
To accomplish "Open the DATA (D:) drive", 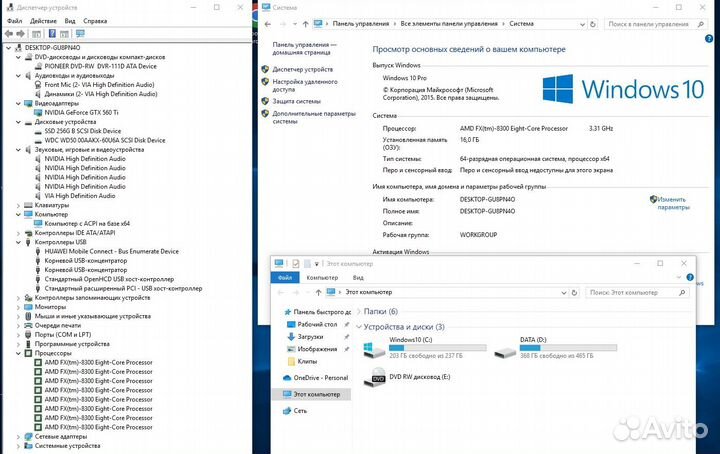I will click(x=555, y=348).
